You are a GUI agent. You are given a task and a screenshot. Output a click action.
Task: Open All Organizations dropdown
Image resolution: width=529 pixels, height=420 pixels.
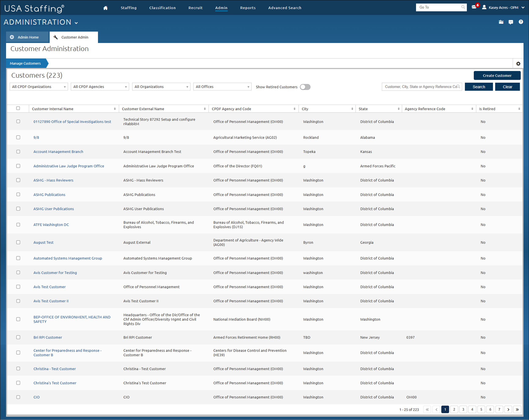(x=161, y=87)
